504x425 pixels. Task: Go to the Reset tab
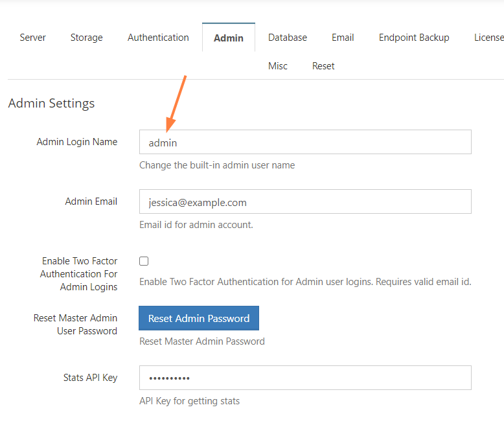tap(323, 66)
